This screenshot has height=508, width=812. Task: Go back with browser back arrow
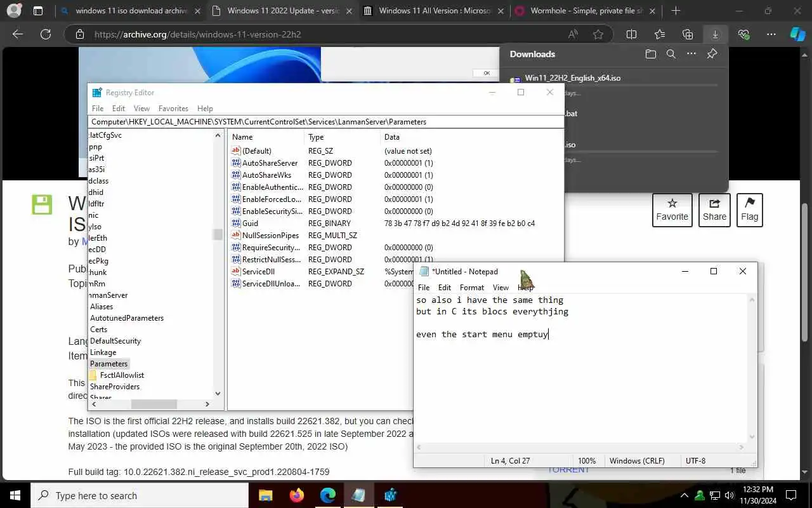[18, 34]
